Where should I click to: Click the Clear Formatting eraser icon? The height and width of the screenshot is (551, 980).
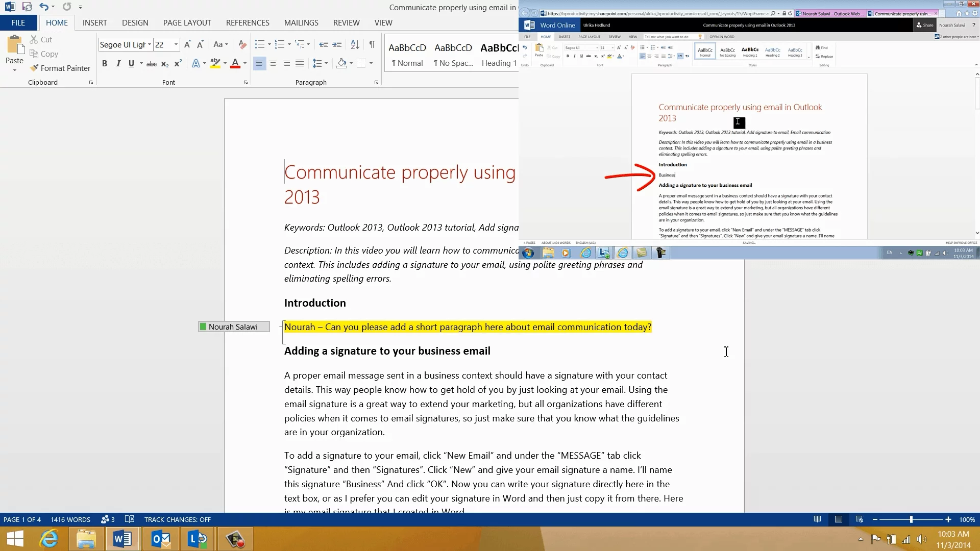pyautogui.click(x=242, y=44)
